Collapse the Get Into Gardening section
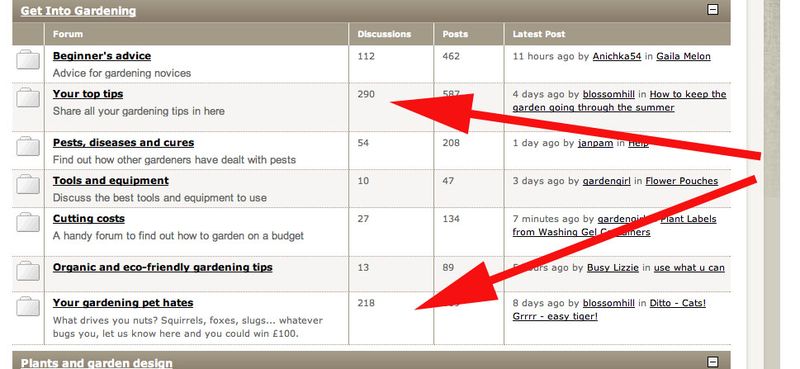Viewport: 800px width, 369px height. point(713,9)
